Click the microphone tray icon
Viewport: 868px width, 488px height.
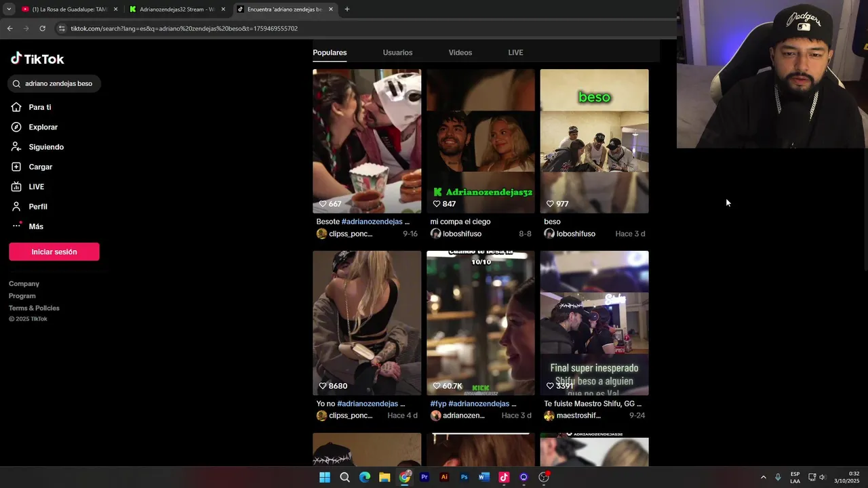pyautogui.click(x=778, y=477)
